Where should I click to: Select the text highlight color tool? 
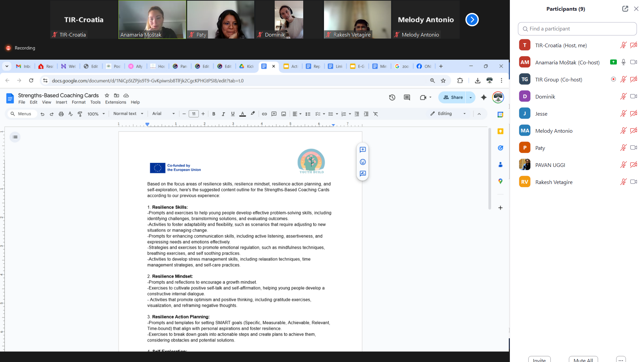coord(253,114)
